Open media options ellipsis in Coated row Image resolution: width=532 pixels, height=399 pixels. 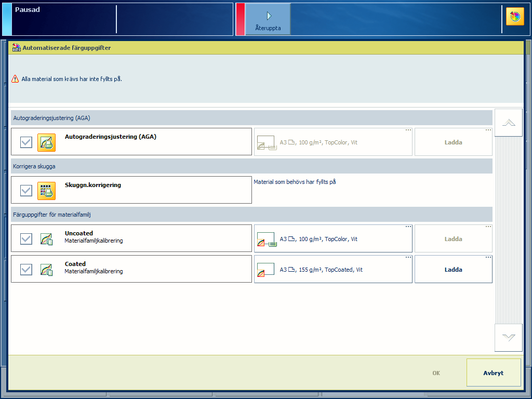[408, 257]
